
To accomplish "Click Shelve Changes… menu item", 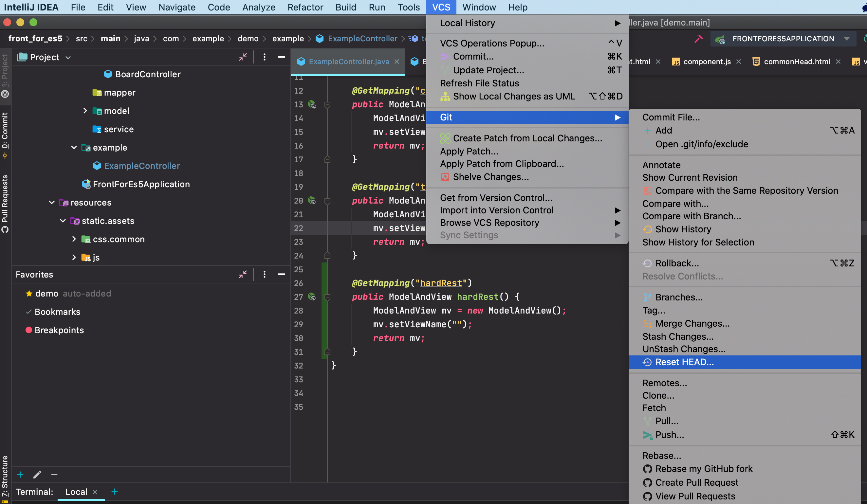I will 527,177.
